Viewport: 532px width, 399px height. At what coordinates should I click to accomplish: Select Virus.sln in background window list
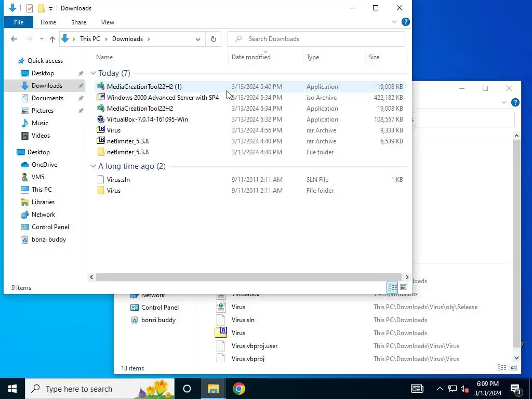[x=243, y=320]
